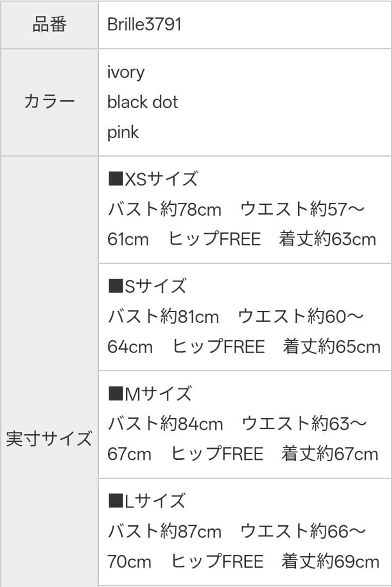Screen dimensions: 392x587
Task: Click the バスト約84cm measurement text
Action: click(165, 424)
